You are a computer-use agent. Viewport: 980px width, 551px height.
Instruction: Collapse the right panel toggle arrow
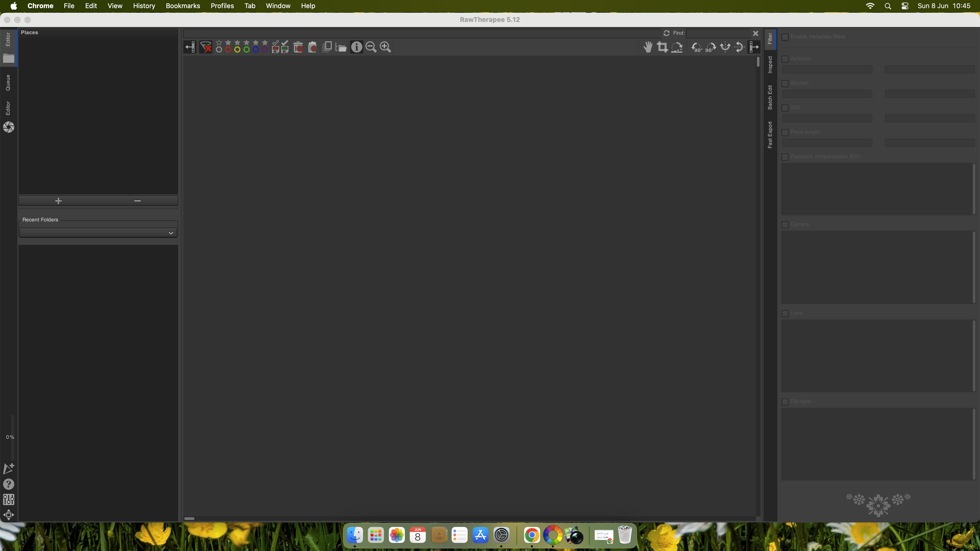pos(754,47)
